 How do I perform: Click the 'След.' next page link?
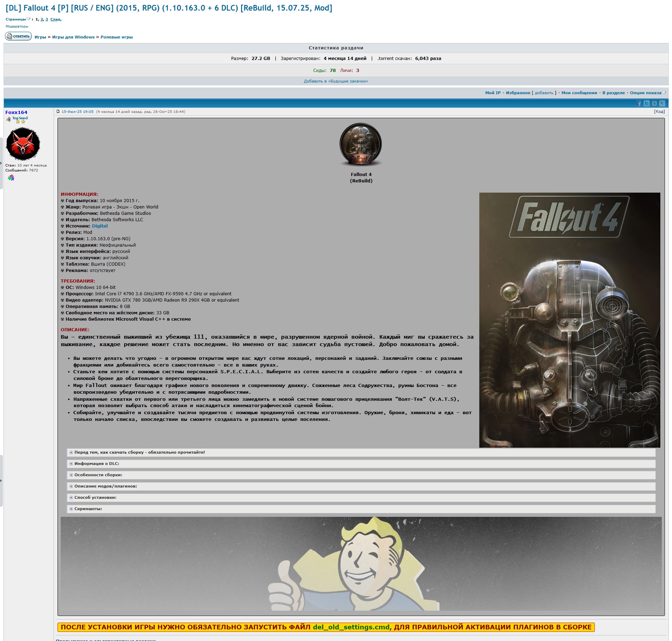[x=56, y=19]
